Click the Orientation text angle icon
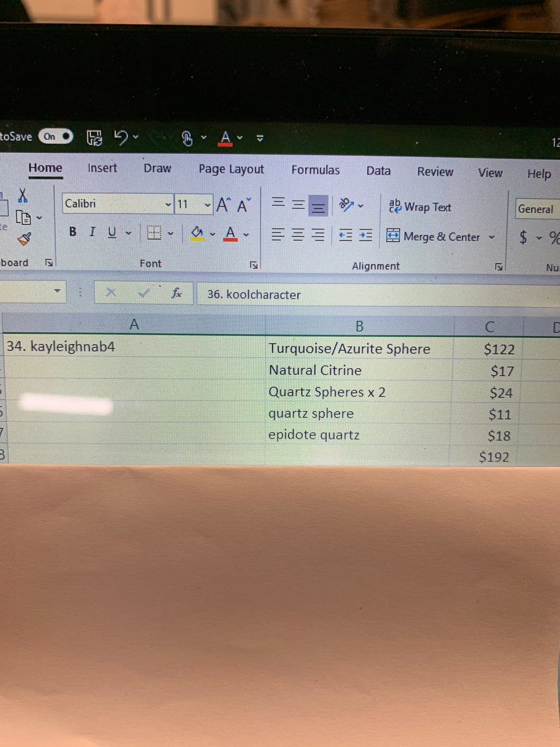The image size is (560, 747). coord(347,205)
